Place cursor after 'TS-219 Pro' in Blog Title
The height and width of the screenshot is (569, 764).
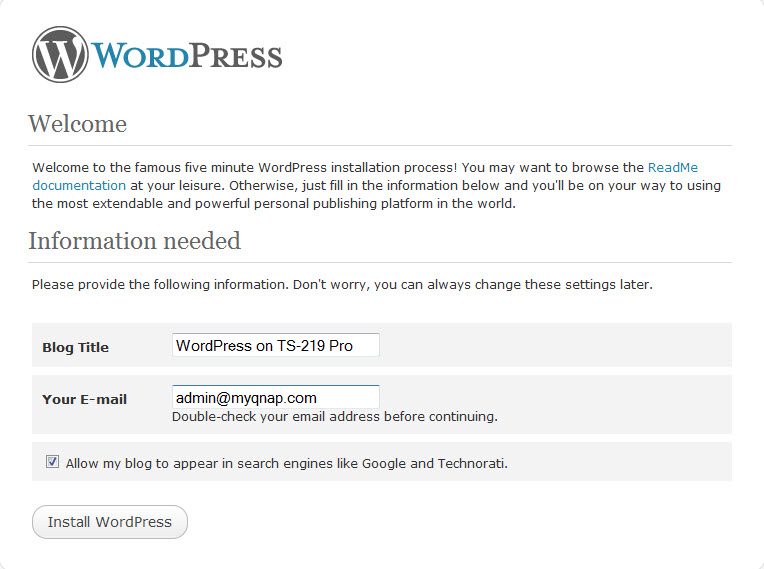point(358,346)
